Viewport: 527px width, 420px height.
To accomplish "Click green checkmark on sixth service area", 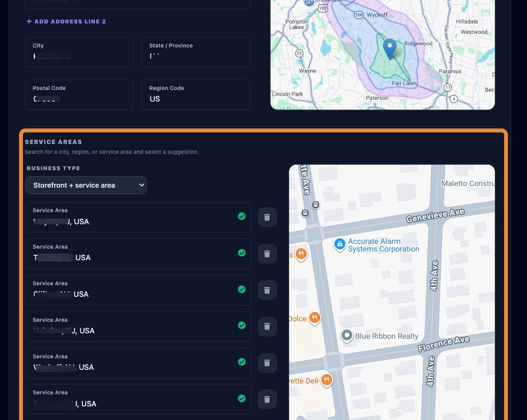I will click(242, 399).
